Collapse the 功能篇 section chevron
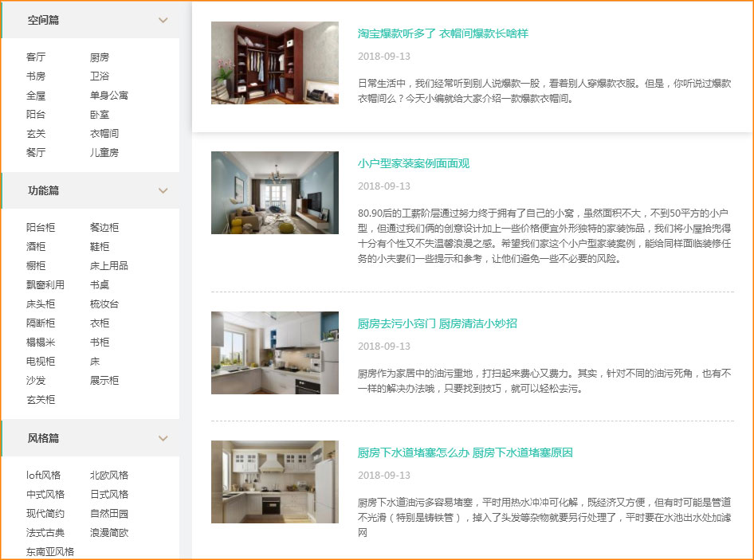 click(x=163, y=191)
